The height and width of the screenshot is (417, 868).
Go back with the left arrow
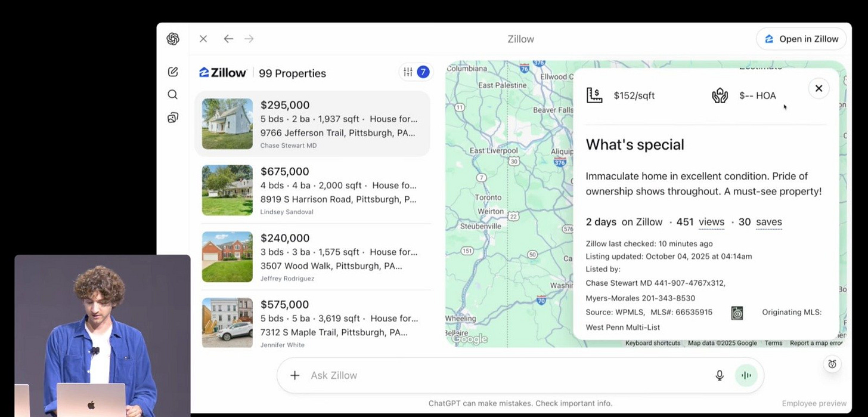228,39
